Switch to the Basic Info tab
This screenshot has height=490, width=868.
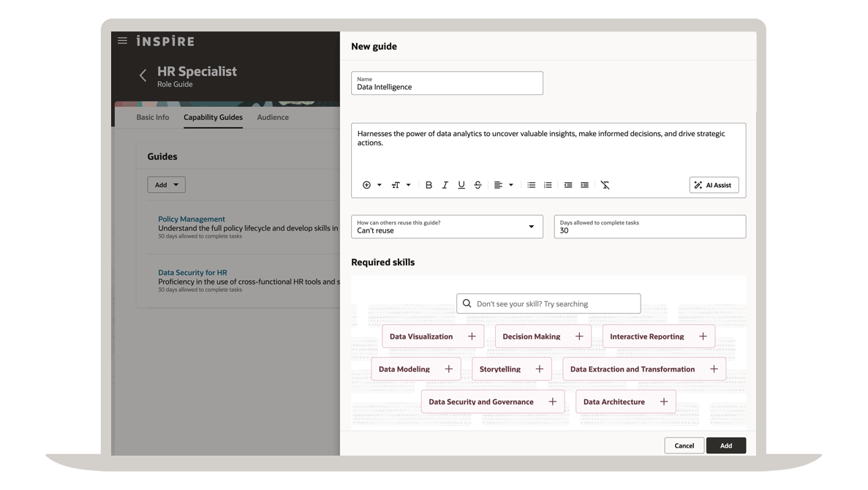tap(152, 117)
